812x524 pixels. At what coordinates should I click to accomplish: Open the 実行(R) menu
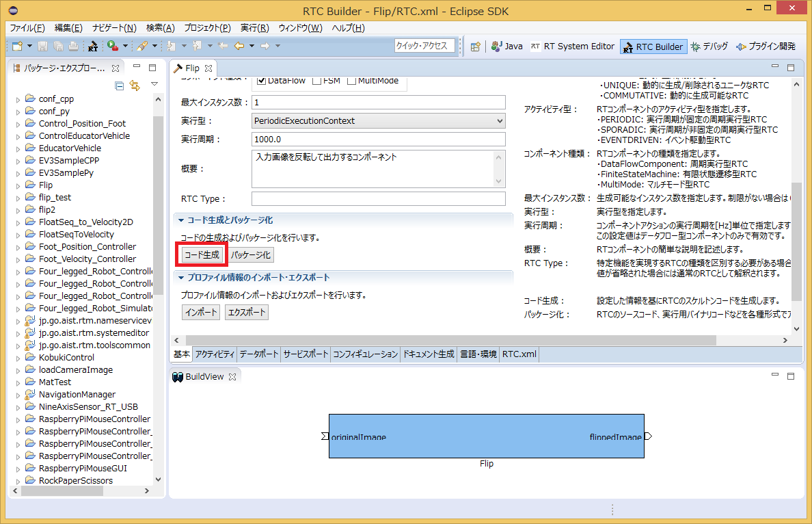(254, 28)
